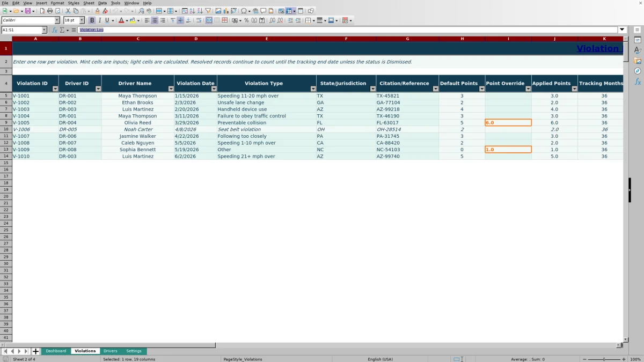Open the Font Size dropdown
Screen dimensions: 644x362
tap(82, 20)
